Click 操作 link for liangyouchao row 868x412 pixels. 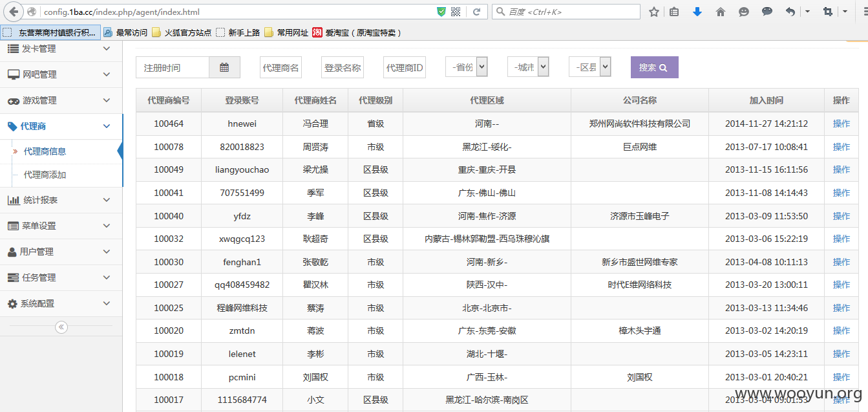[x=842, y=169]
